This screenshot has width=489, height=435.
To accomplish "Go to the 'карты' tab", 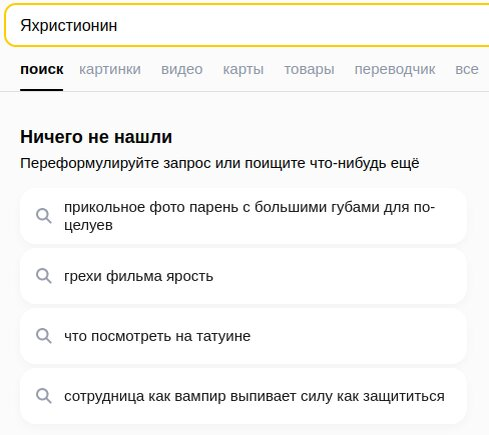I will point(243,69).
